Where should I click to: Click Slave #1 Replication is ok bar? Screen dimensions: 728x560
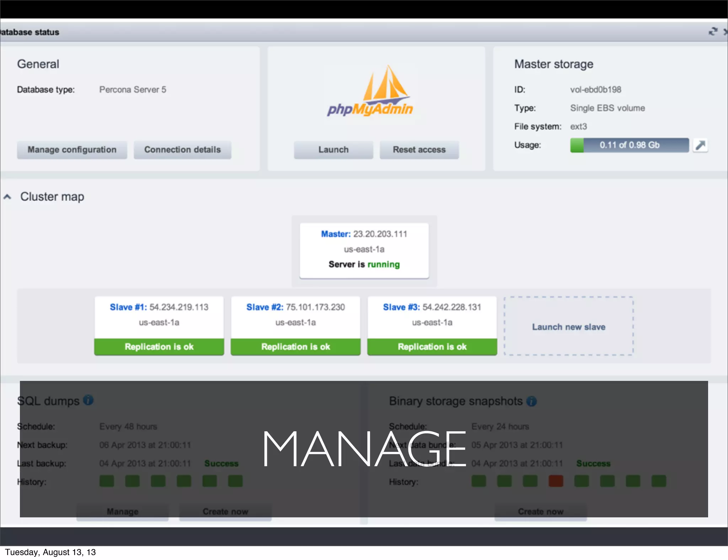(159, 347)
